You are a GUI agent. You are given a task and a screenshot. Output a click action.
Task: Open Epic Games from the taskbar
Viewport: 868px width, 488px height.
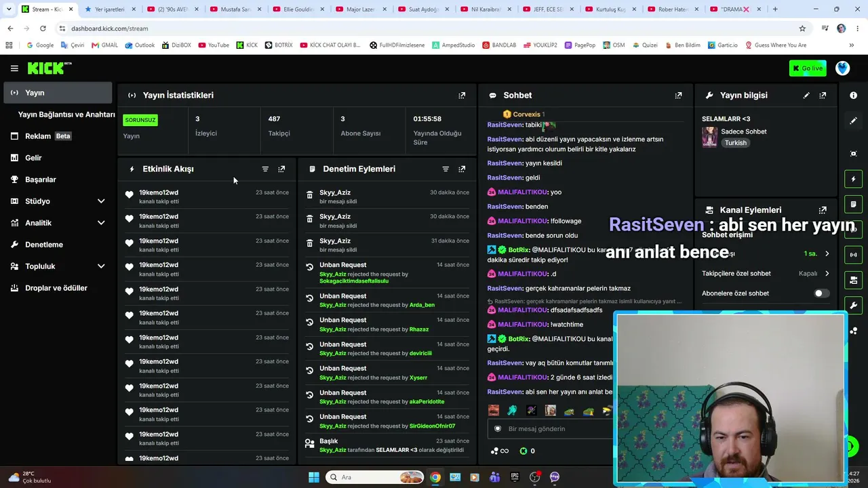[x=515, y=477]
